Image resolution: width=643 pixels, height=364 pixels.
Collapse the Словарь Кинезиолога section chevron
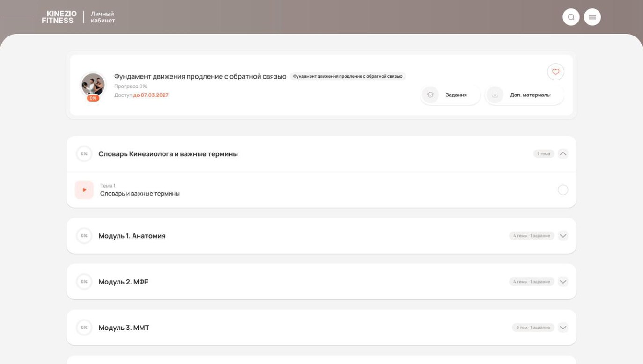coord(563,154)
